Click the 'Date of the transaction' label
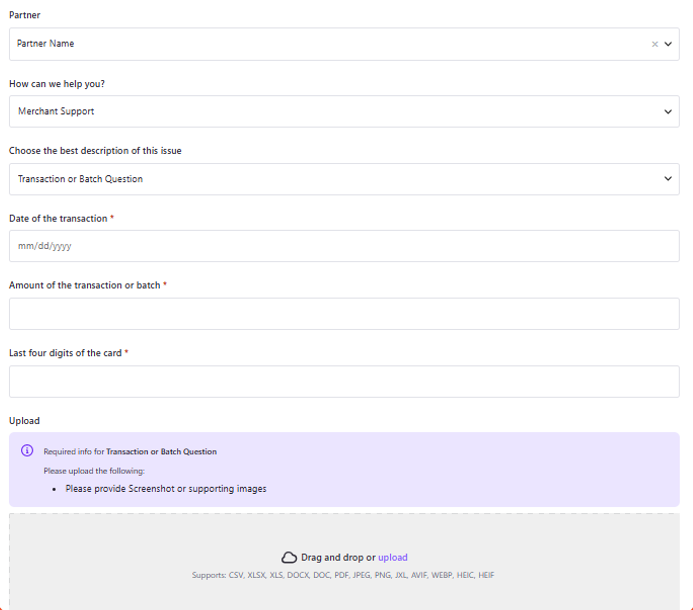This screenshot has width=693, height=610. (58, 218)
